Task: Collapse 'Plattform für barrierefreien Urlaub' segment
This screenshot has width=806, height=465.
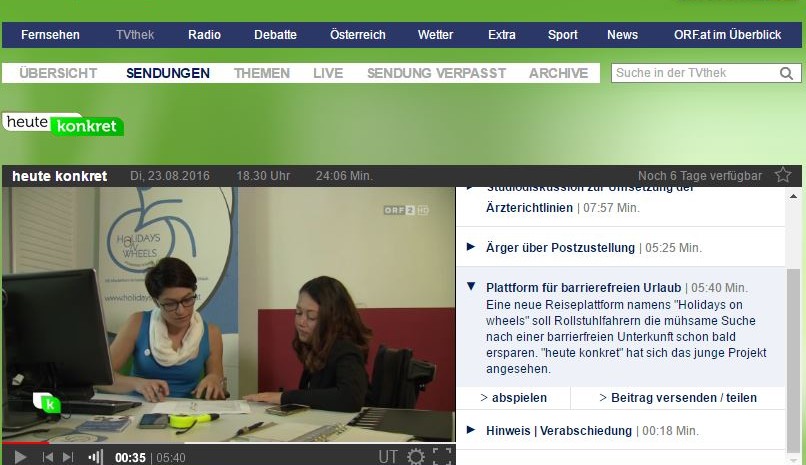Action: [x=470, y=286]
